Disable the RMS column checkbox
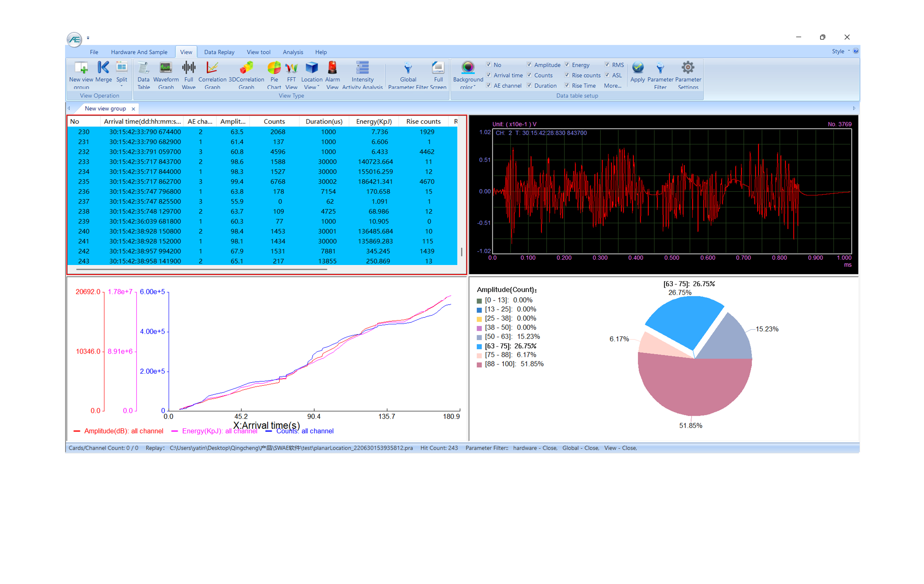Viewport: 924px width, 584px height. pos(607,64)
